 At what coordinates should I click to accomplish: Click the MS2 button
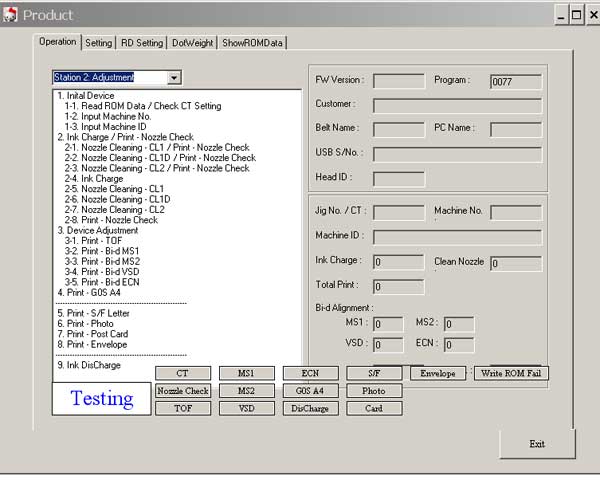246,391
